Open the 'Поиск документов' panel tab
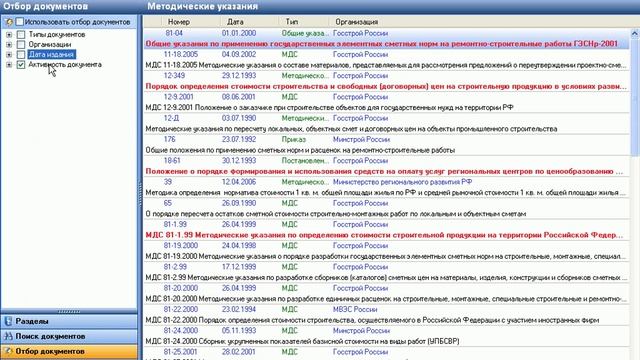640x360 pixels. pyautogui.click(x=69, y=336)
